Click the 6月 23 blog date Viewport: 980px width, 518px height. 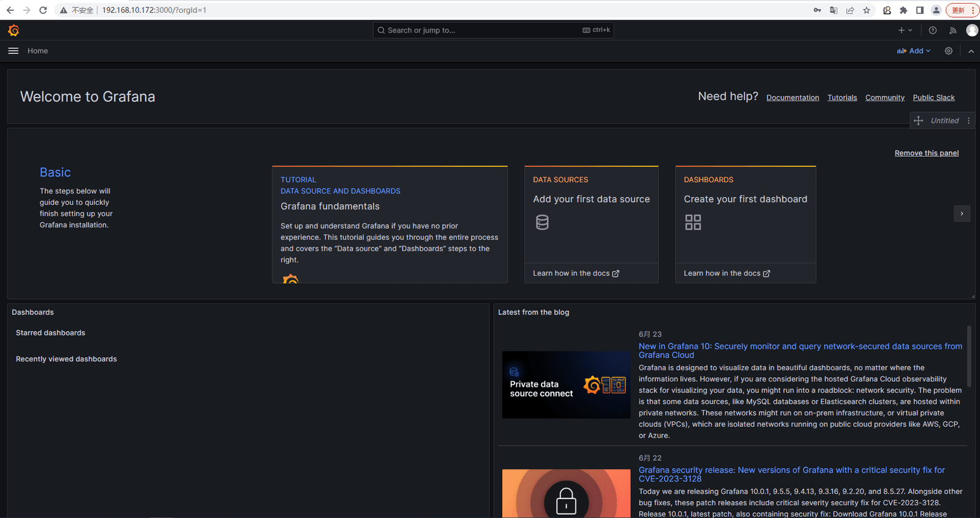point(650,334)
